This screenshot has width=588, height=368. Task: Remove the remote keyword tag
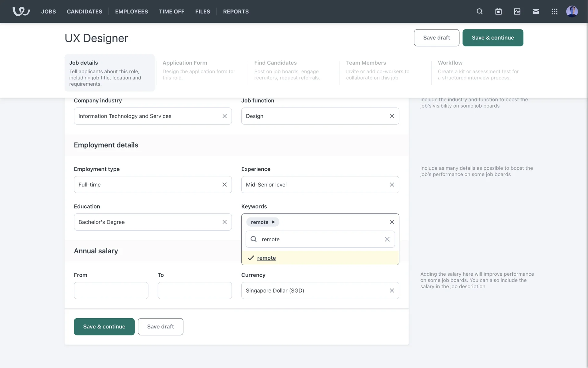(x=273, y=222)
